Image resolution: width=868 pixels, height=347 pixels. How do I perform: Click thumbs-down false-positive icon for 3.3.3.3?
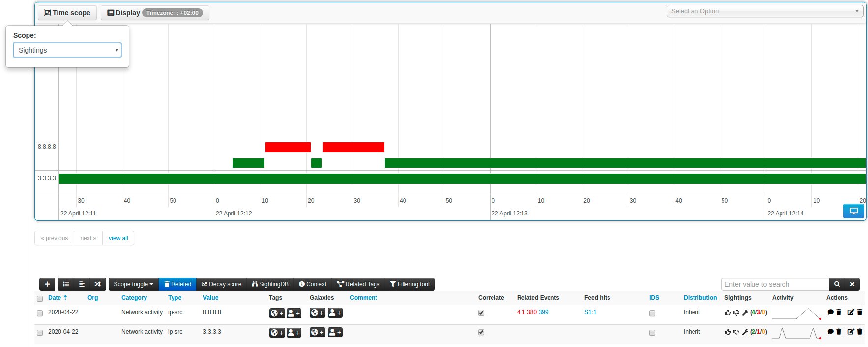coord(736,332)
